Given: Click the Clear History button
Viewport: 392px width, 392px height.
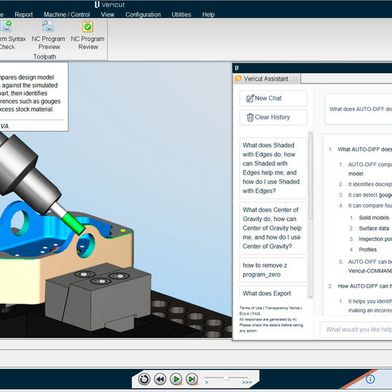Looking at the screenshot, I should click(273, 117).
